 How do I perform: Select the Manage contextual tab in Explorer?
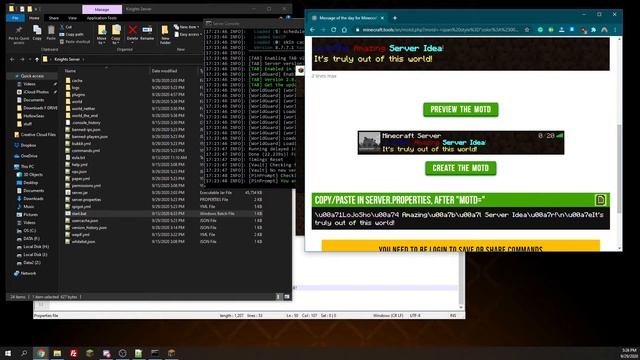[102, 9]
